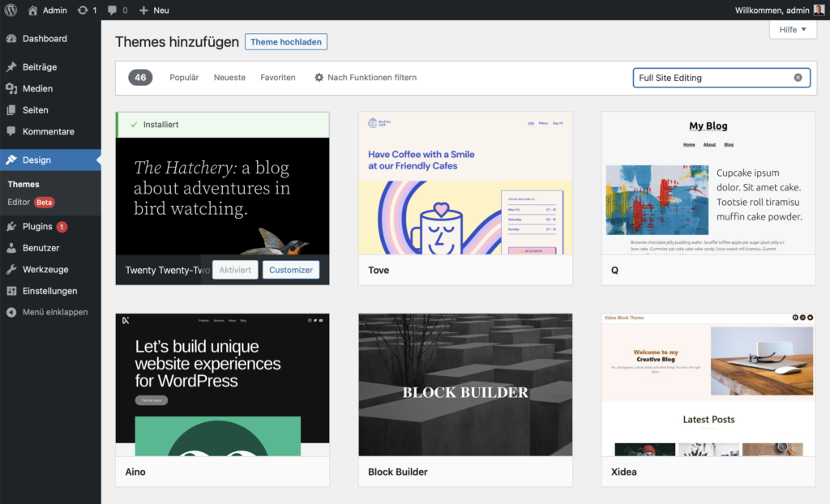The image size is (830, 504).
Task: Click the Xidea theme name
Action: tap(624, 472)
